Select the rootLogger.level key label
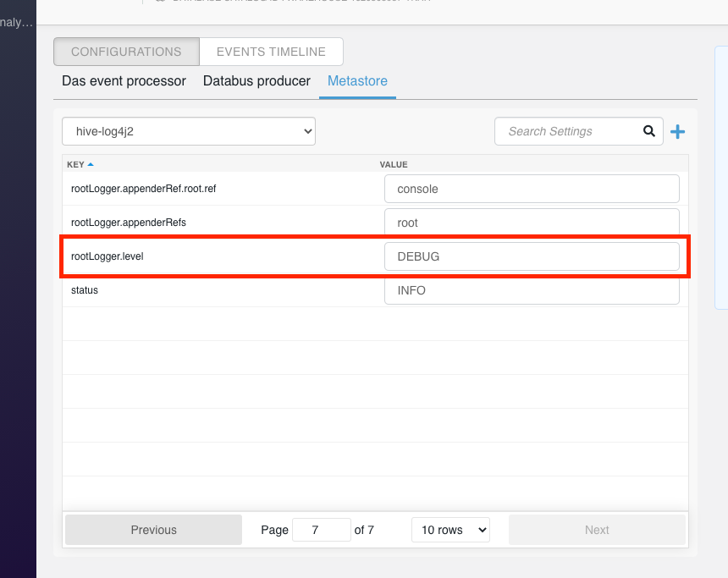This screenshot has height=578, width=728. 108,256
